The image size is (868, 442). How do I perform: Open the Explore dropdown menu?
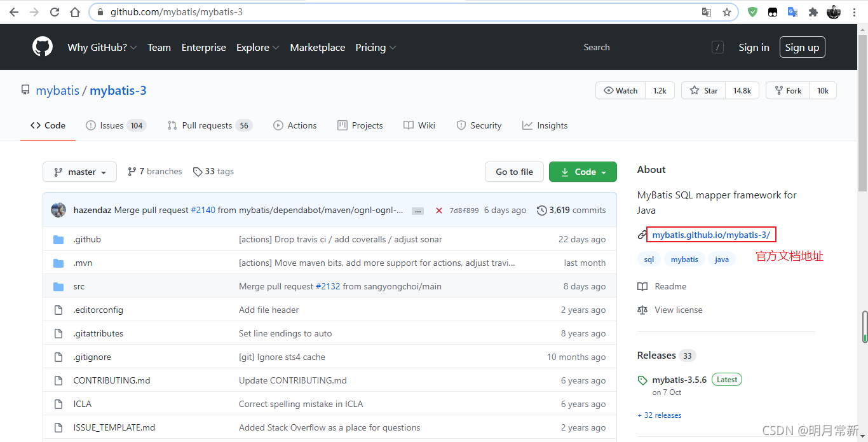pyautogui.click(x=257, y=47)
